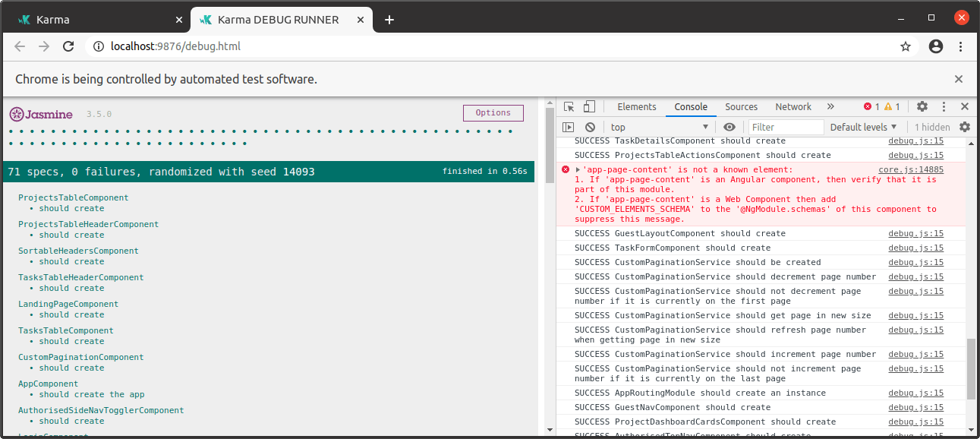
Task: Clear the console with the prohibition icon
Action: click(x=590, y=127)
